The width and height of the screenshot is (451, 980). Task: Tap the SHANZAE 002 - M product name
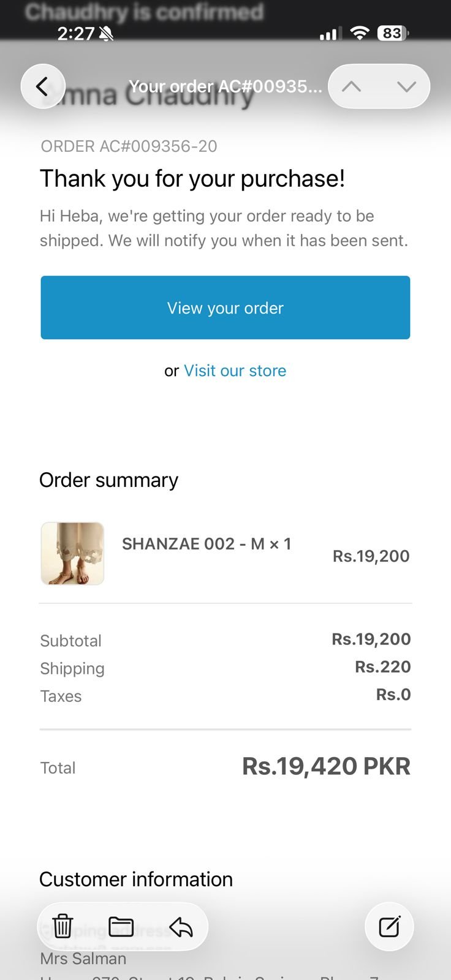pos(207,544)
